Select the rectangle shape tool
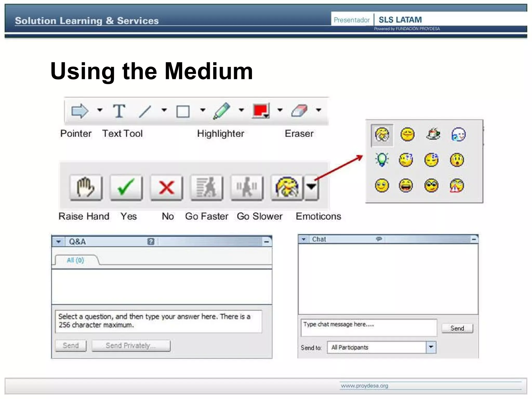 [183, 111]
